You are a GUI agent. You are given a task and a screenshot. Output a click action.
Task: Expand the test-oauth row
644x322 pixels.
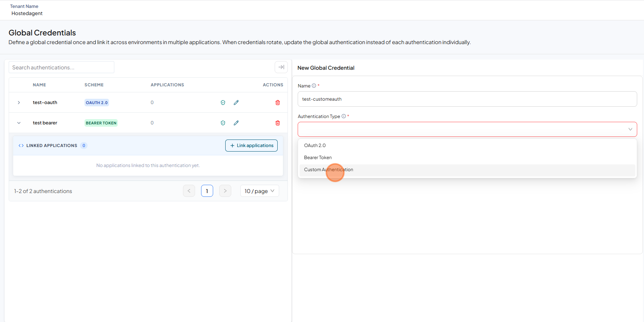(19, 103)
